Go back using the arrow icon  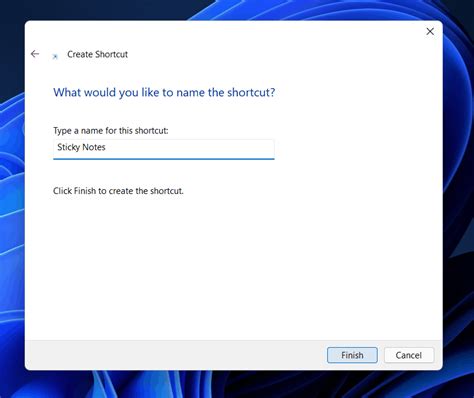tap(35, 54)
